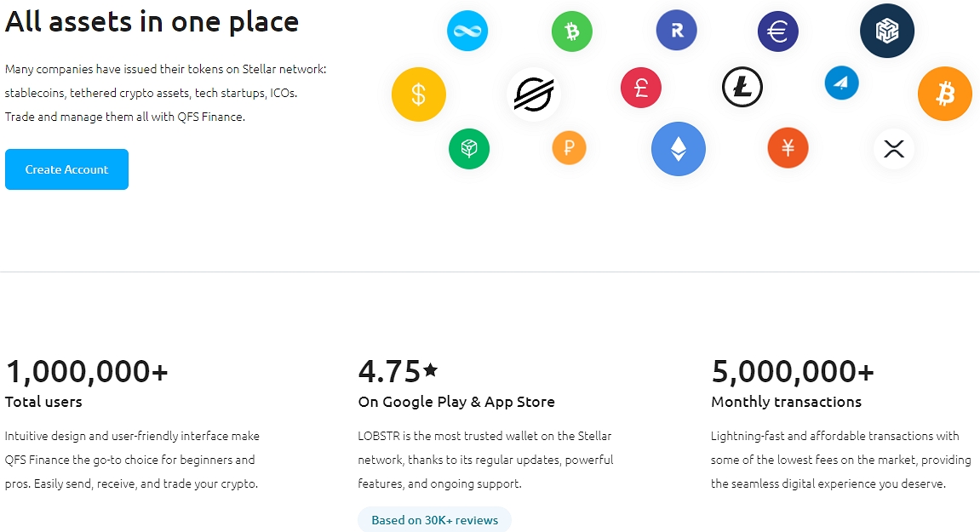This screenshot has height=532, width=980.
Task: Click the Stellar logo icon
Action: (x=534, y=94)
